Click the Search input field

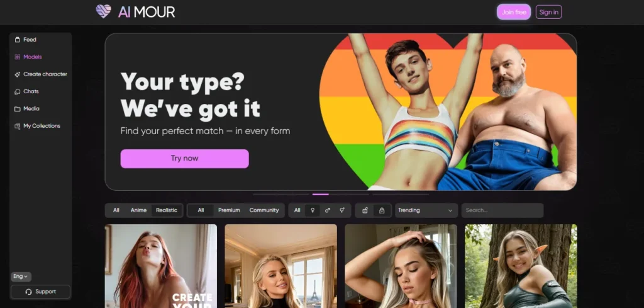[502, 210]
